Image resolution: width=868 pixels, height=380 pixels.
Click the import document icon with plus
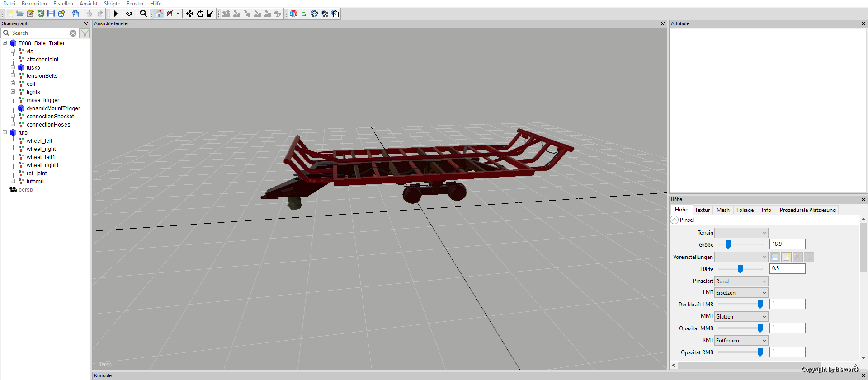coord(75,14)
